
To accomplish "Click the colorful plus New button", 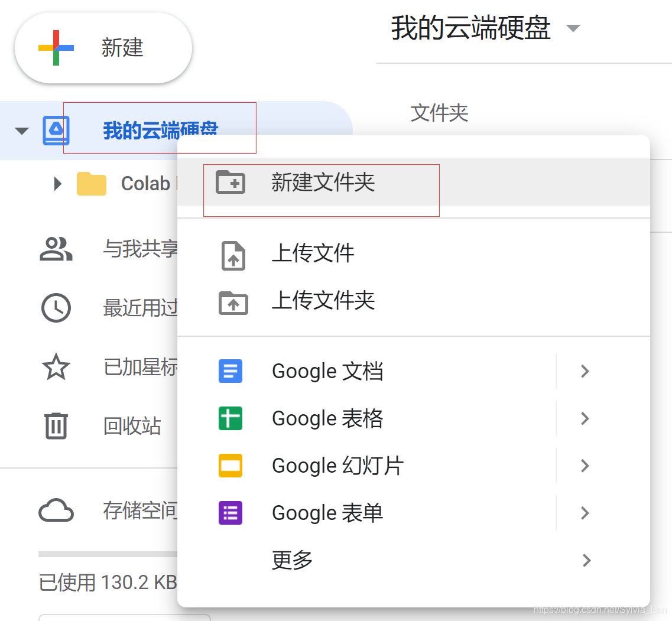I will click(x=103, y=48).
